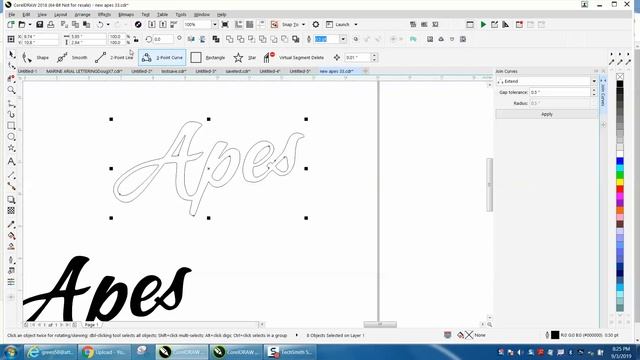The width and height of the screenshot is (640, 360).
Task: Select the Ellipse tool in toolbox
Action: point(11,137)
